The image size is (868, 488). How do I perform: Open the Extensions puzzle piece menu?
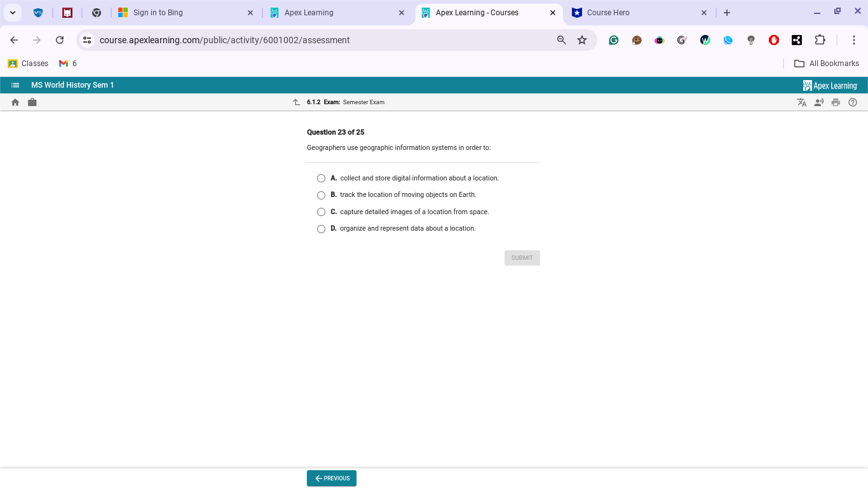point(820,40)
